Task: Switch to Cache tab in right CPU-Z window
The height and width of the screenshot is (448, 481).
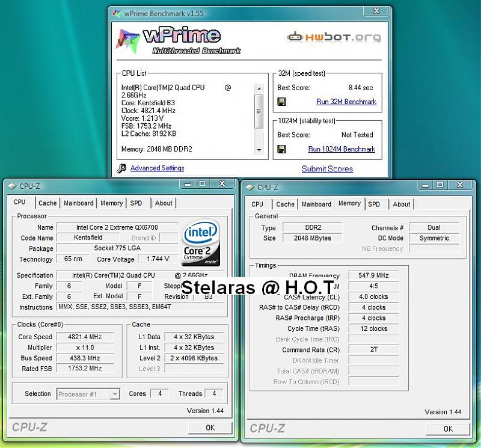Action: tap(285, 204)
